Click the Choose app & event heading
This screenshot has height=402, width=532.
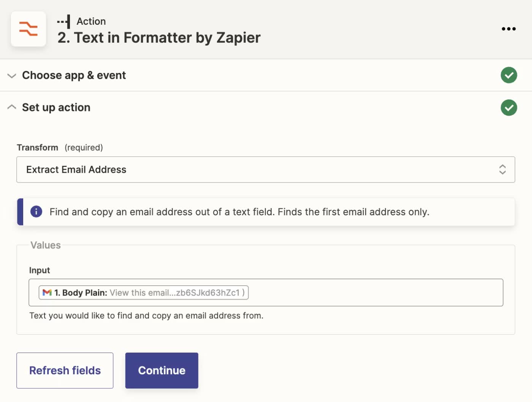[x=74, y=75]
